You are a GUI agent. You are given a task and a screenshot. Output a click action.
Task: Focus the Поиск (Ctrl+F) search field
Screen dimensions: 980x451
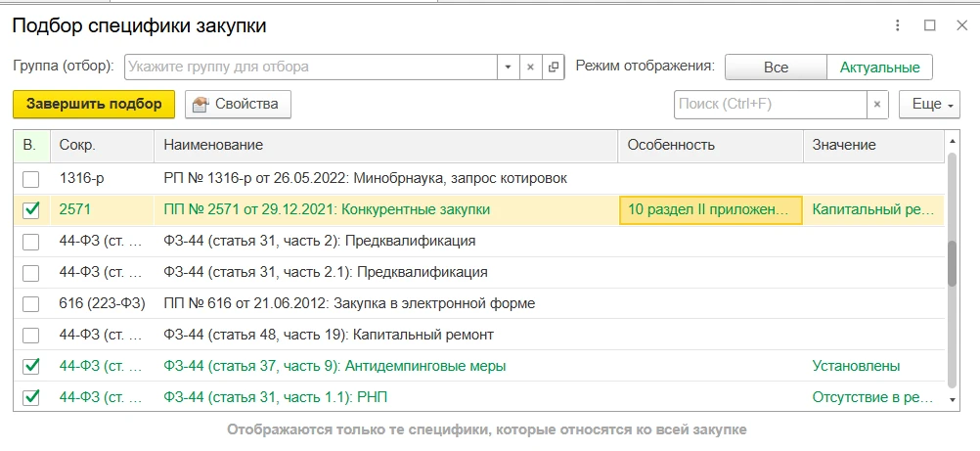pos(770,104)
